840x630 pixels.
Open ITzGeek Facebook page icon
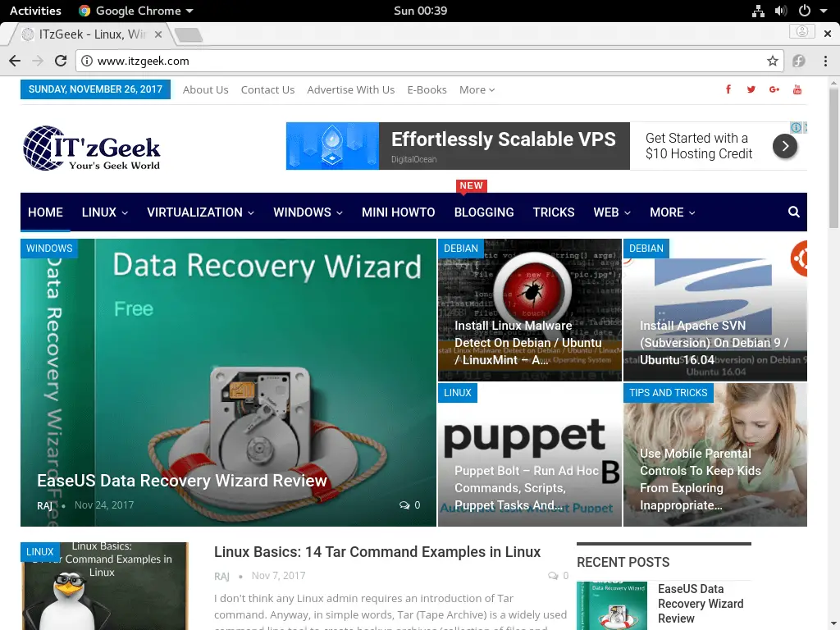pyautogui.click(x=728, y=89)
